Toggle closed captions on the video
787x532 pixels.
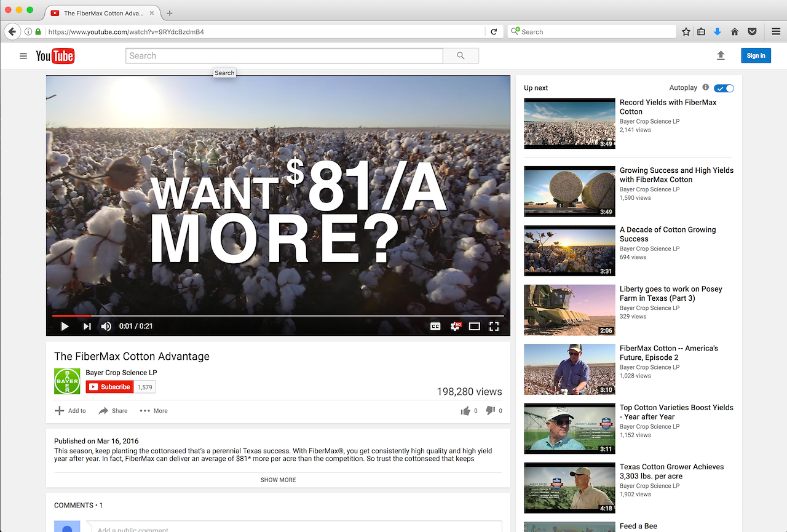tap(435, 327)
